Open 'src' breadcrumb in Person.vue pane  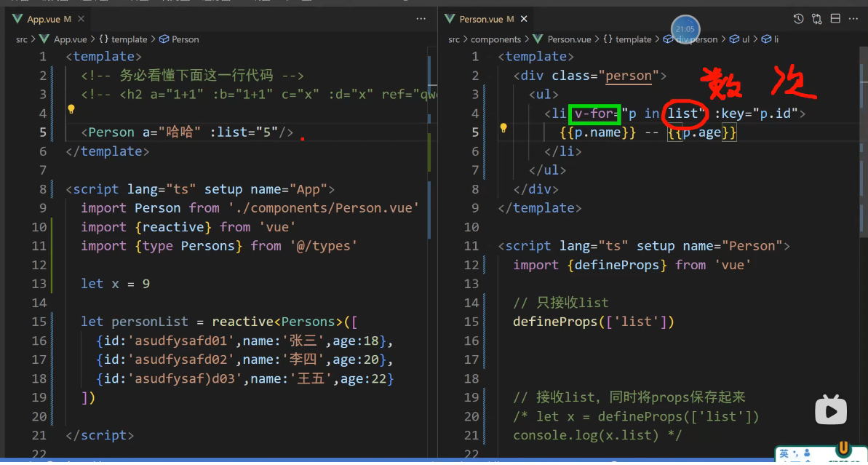point(454,39)
